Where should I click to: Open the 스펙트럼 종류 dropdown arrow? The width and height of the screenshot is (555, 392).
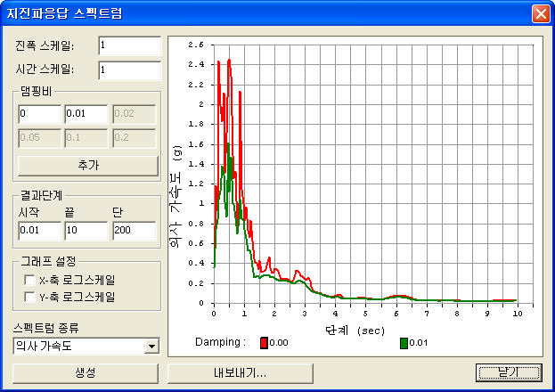pyautogui.click(x=151, y=346)
